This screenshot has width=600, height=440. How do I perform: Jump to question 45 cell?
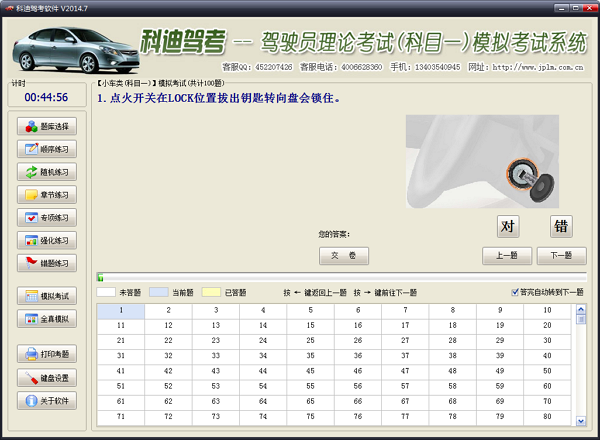coord(310,372)
